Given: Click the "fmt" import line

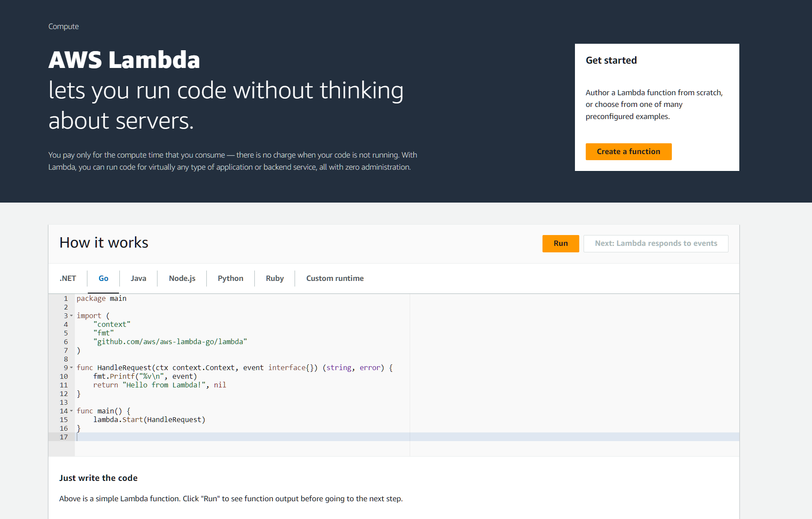Looking at the screenshot, I should [x=103, y=333].
